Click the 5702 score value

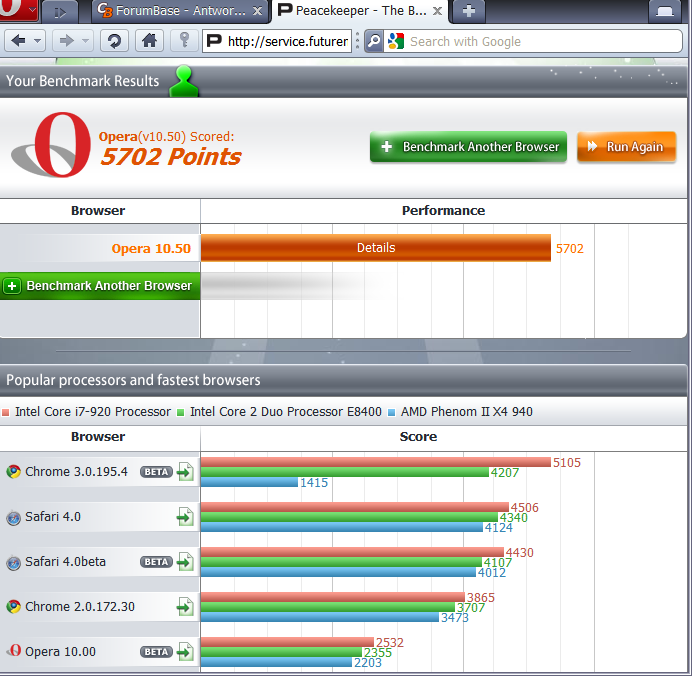click(x=570, y=248)
